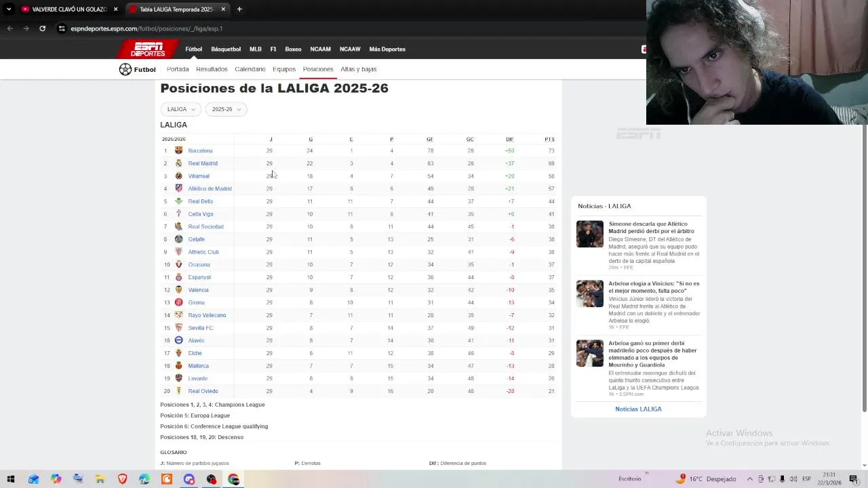The width and height of the screenshot is (868, 488).
Task: Show hidden system tray icons
Action: click(750, 479)
